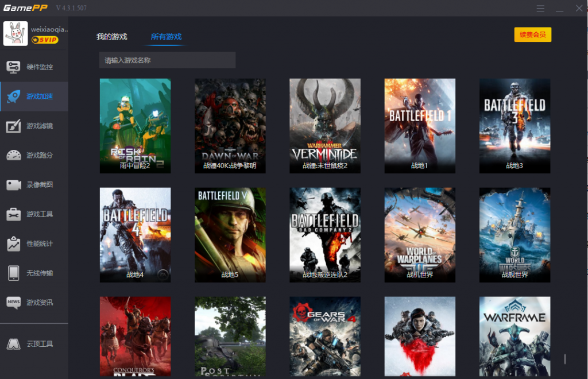The width and height of the screenshot is (588, 379).
Task: Click the SVIP membership badge
Action: click(x=45, y=40)
